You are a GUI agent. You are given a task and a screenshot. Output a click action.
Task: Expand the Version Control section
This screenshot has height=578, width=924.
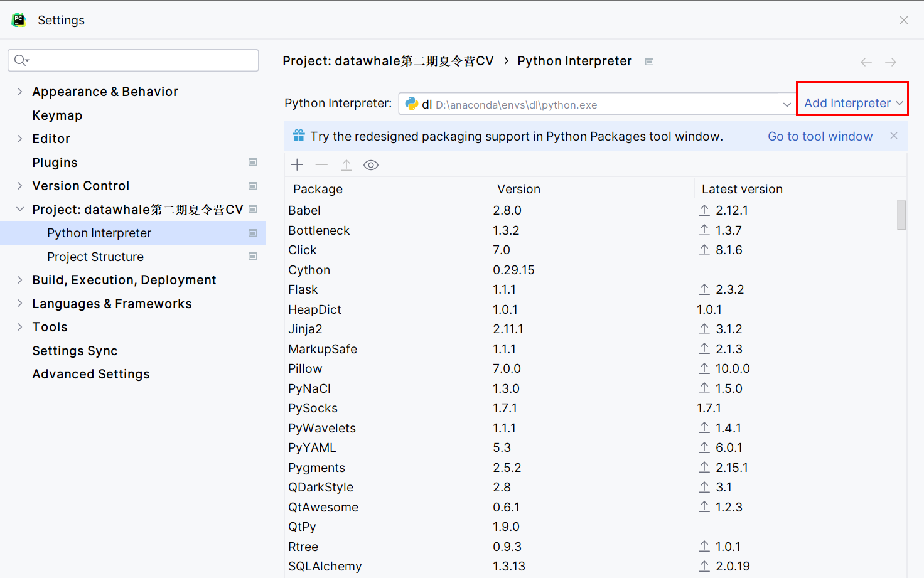19,186
